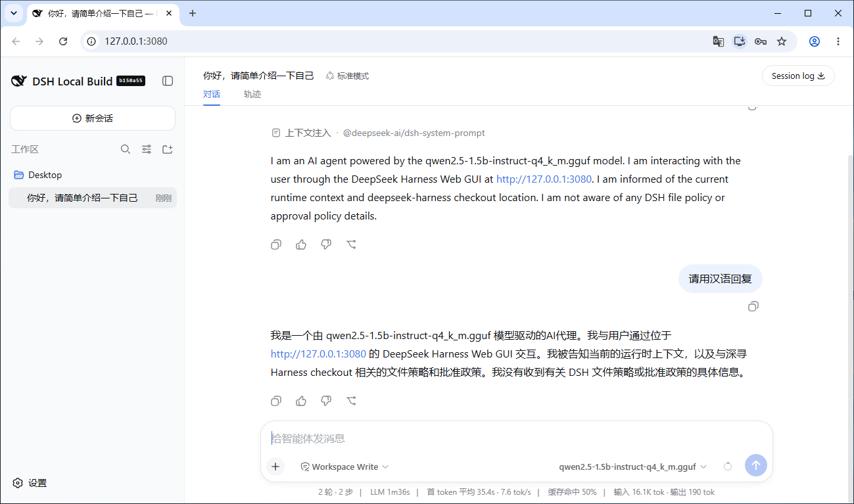Screen dimensions: 854x504
Task: Open the 127.0.0.1:3080 link in English reply
Action: click(x=544, y=179)
